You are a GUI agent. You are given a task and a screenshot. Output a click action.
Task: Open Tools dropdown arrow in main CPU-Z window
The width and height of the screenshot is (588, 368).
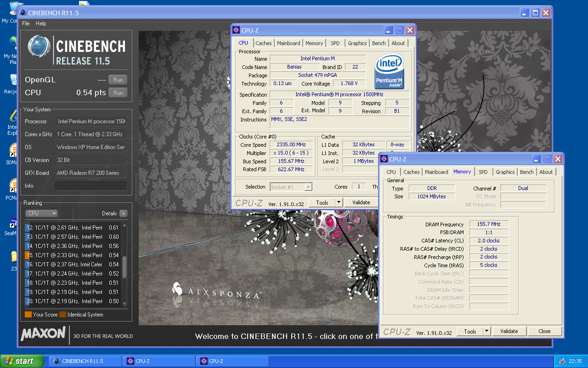pyautogui.click(x=339, y=202)
